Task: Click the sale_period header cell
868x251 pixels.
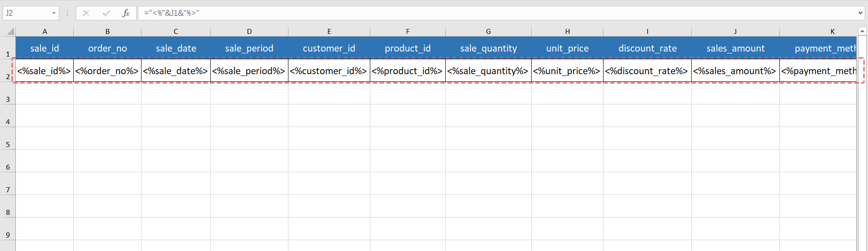Action: click(249, 48)
